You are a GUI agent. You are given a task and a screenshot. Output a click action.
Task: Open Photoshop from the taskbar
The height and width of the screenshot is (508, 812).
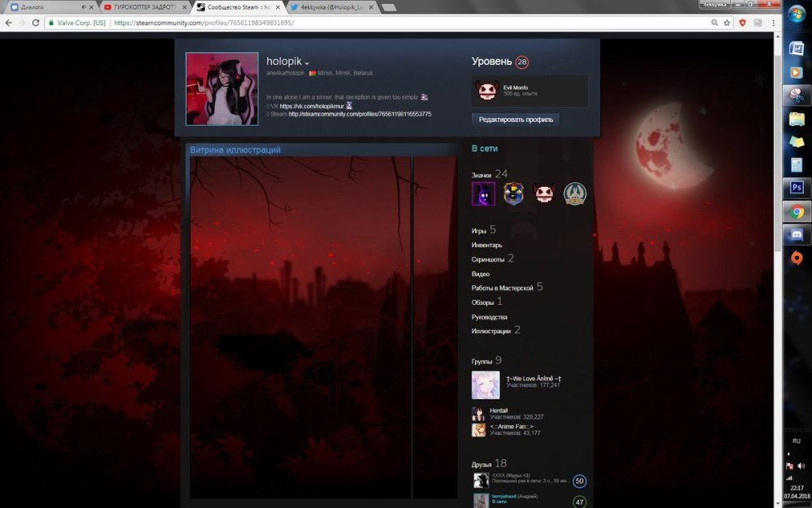[x=797, y=189]
